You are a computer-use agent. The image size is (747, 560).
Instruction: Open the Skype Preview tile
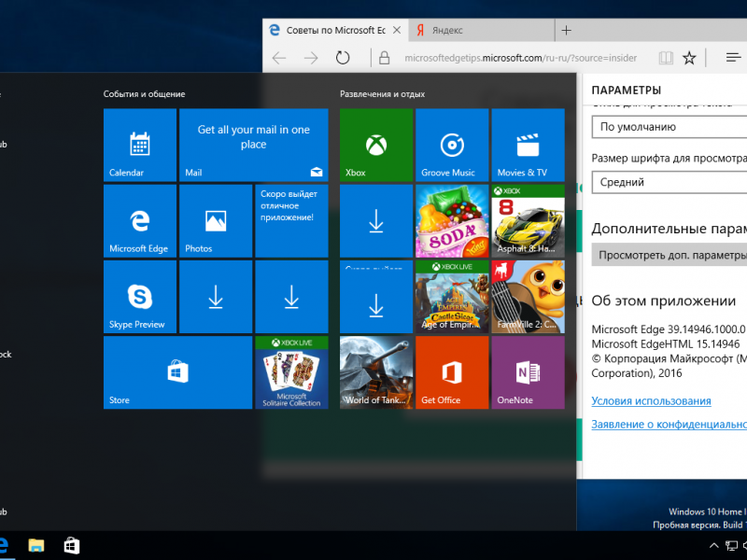tap(139, 297)
